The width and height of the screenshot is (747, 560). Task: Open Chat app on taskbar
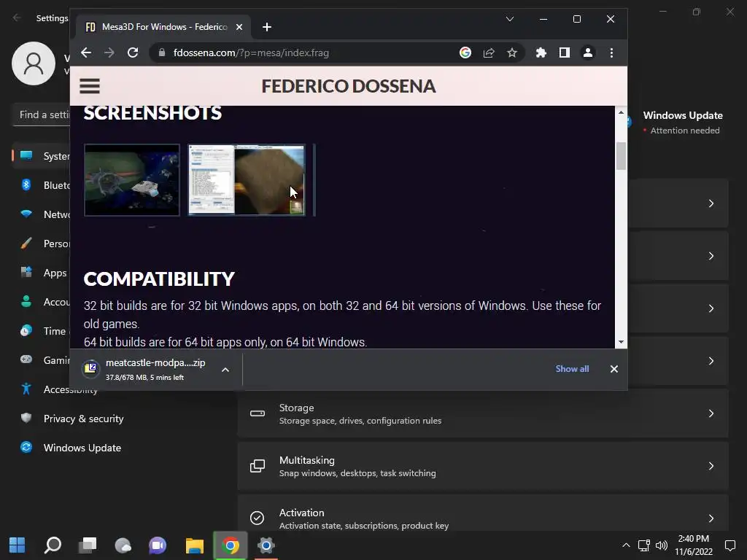click(158, 545)
